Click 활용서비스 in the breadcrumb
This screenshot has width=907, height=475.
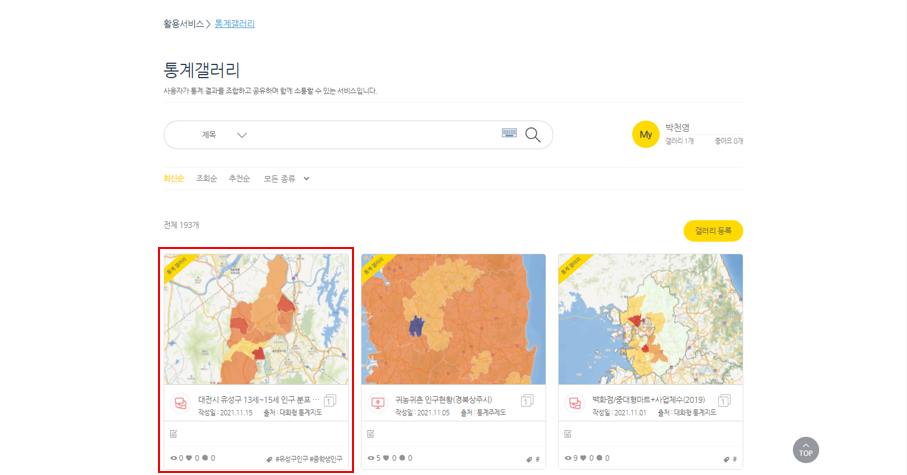(x=183, y=24)
